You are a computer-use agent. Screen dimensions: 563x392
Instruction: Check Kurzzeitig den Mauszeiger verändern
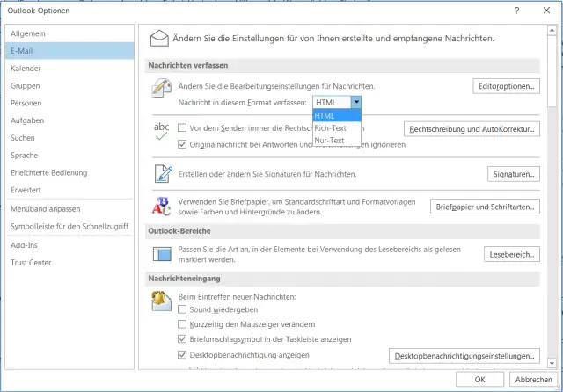[x=182, y=324]
